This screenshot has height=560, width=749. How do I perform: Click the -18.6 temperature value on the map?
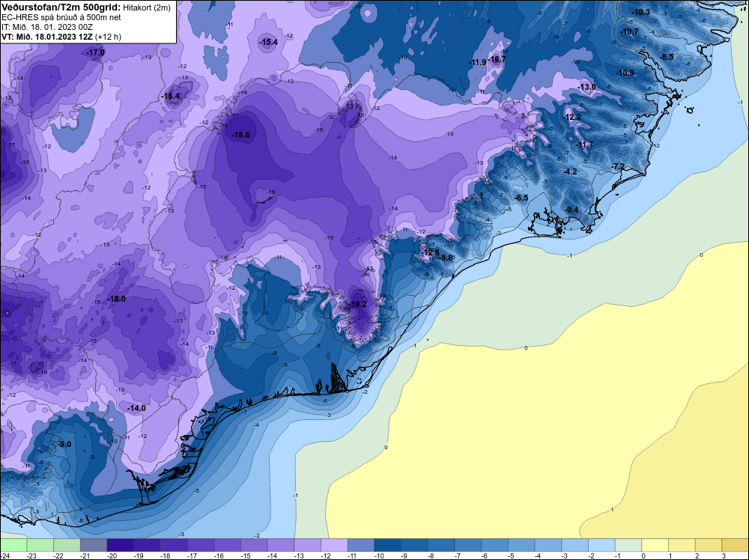(241, 135)
